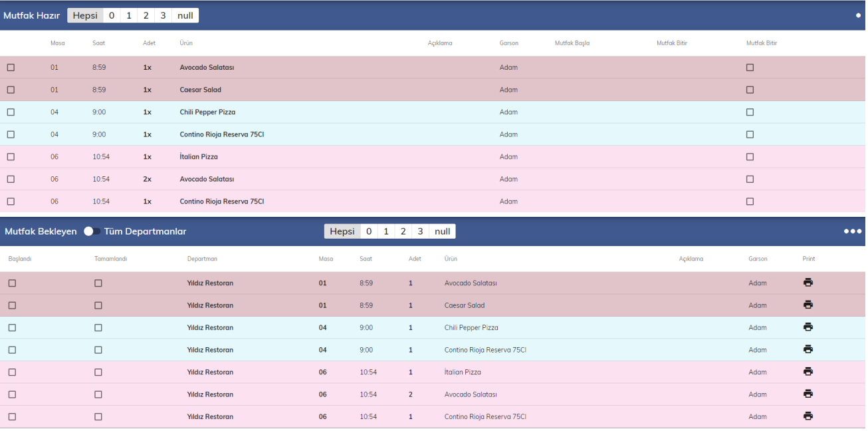Click print icon for Chili Pepper Pizza
The width and height of the screenshot is (868, 431).
pos(808,327)
